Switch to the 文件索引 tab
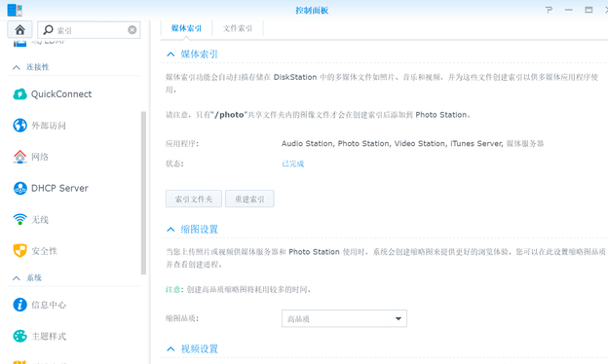This screenshot has height=364, width=608. 238,28
